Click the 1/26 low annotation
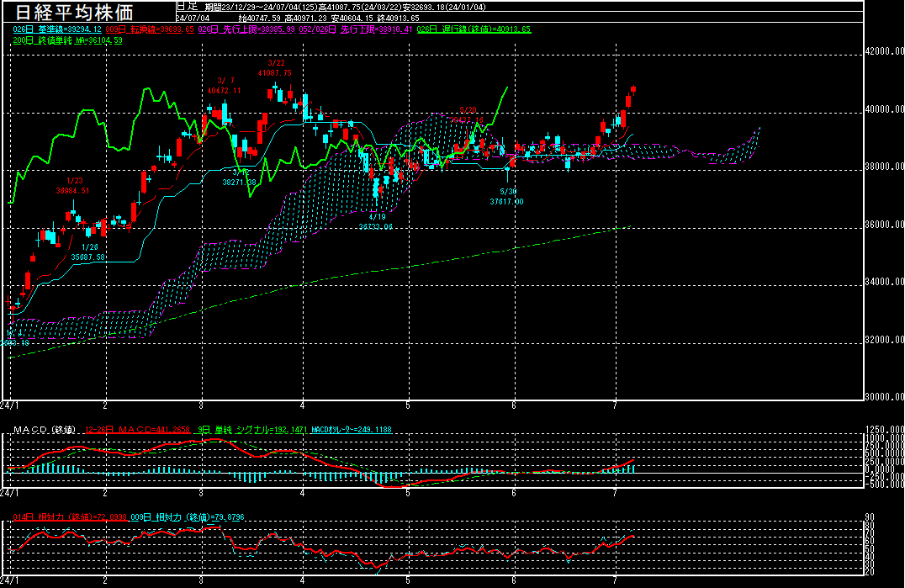 coord(88,252)
